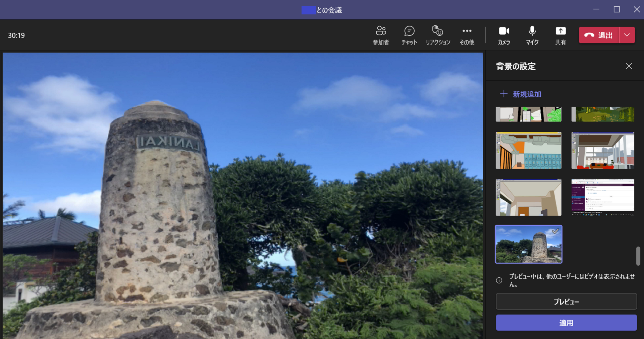Apply the background with 適用 button
Image resolution: width=644 pixels, height=339 pixels.
pyautogui.click(x=566, y=323)
